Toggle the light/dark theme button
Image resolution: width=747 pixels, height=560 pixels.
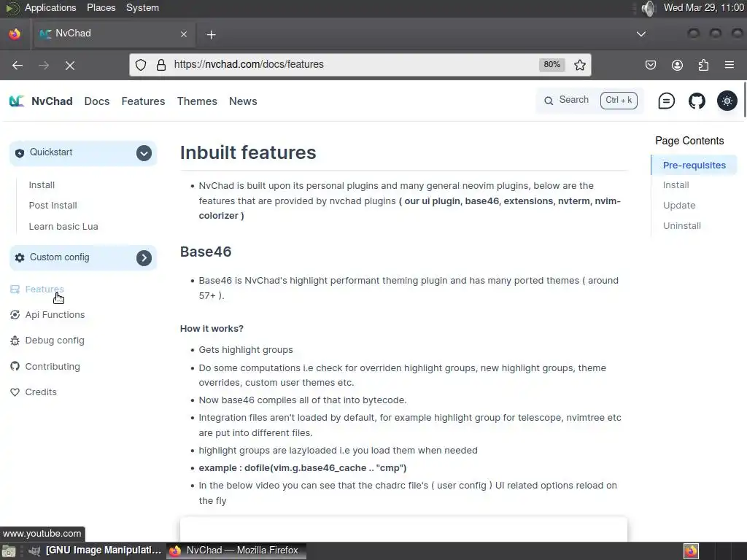click(727, 101)
